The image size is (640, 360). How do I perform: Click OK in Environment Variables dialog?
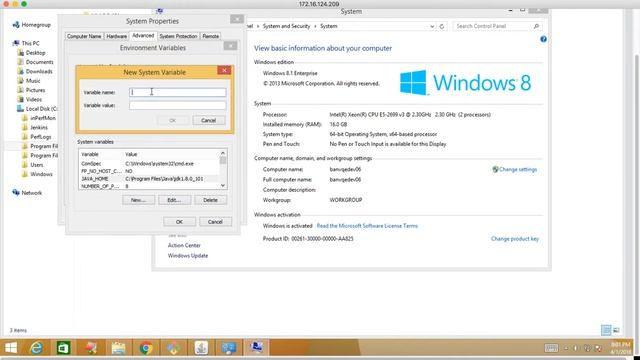click(179, 222)
